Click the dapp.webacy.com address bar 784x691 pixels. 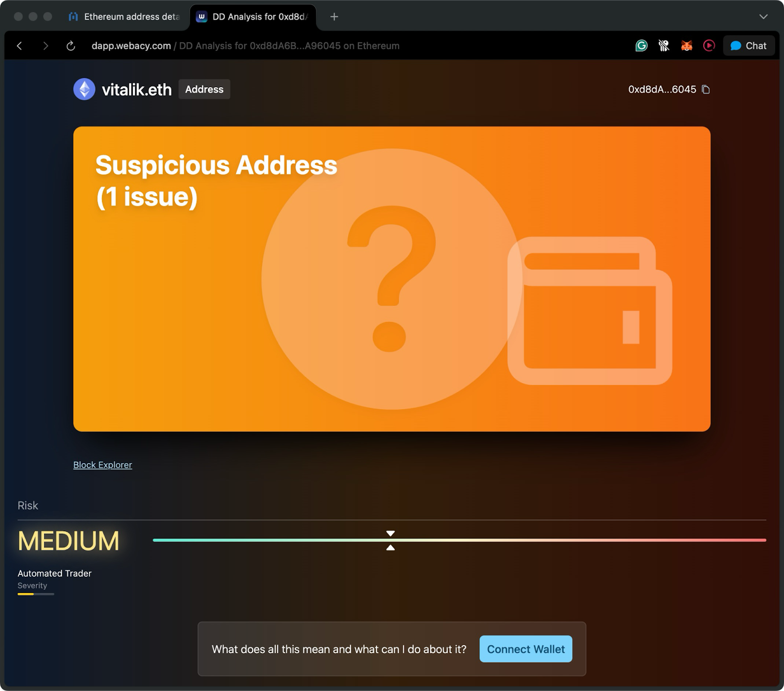point(131,46)
